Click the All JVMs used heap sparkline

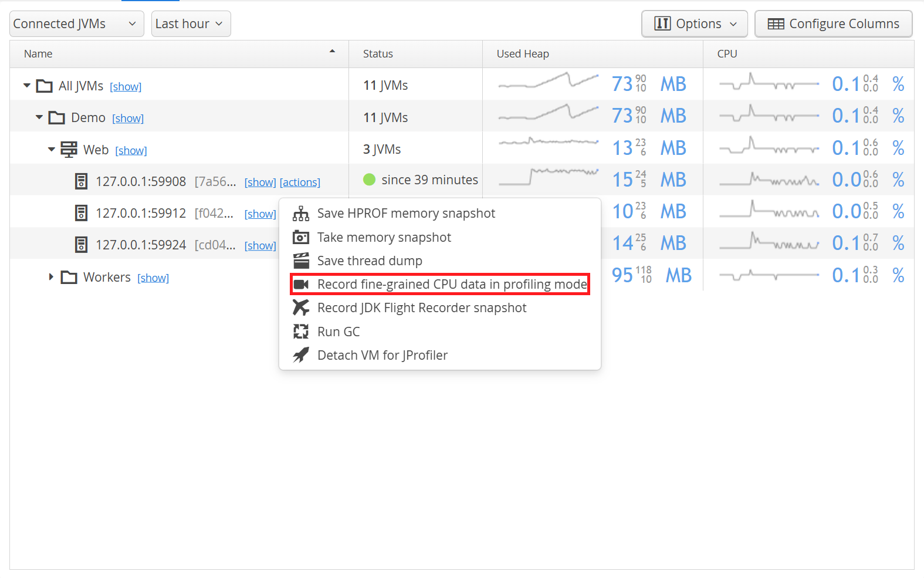pos(549,80)
